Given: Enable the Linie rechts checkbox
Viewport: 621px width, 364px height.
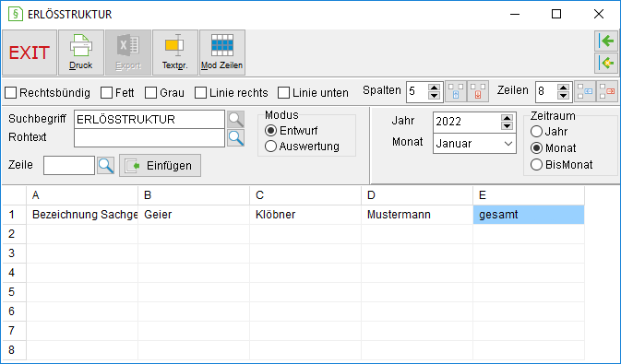Looking at the screenshot, I should click(x=201, y=93).
